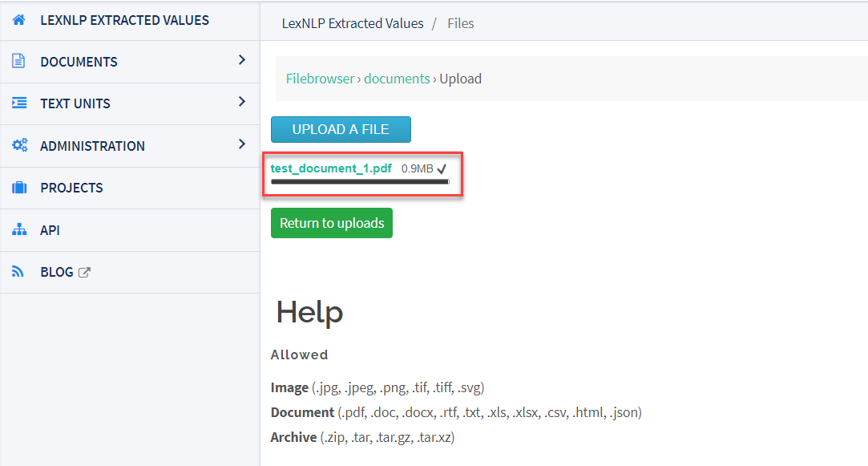Click the Documents file icon in sidebar
868x466 pixels.
pyautogui.click(x=18, y=61)
